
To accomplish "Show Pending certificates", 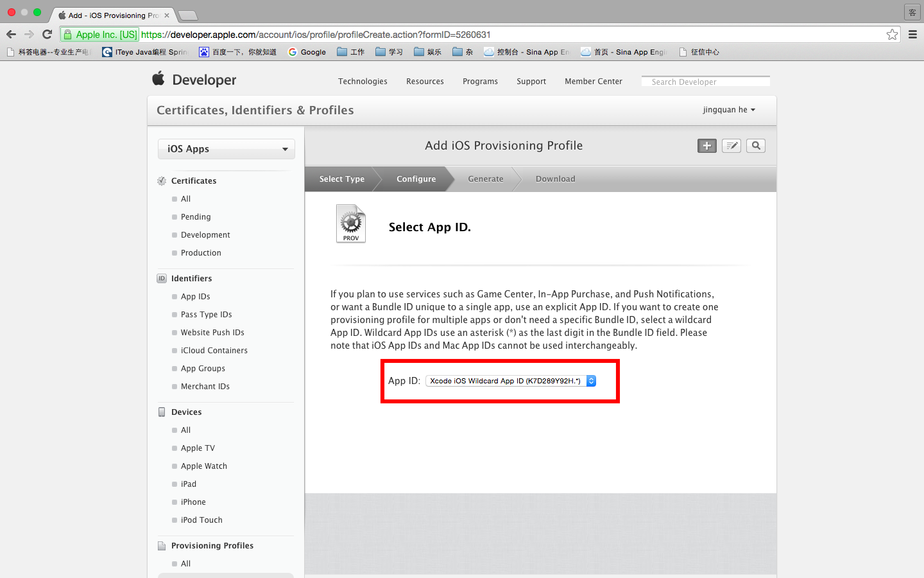I will [x=196, y=217].
